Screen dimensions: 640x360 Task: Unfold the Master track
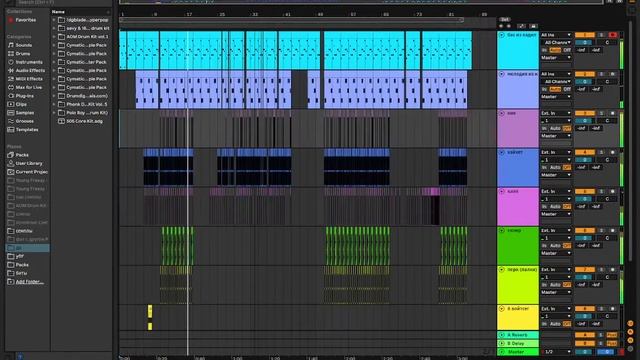click(502, 351)
